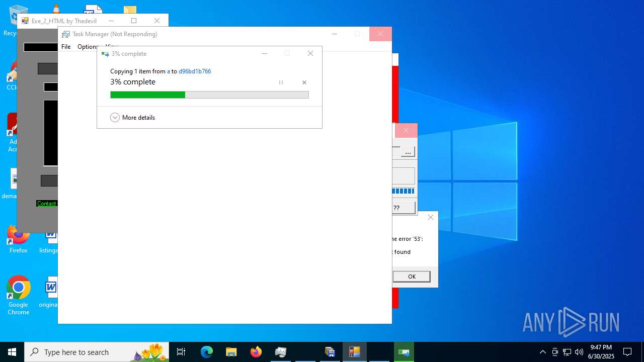This screenshot has width=644, height=362.
Task: Click the '??' button in background dialog
Action: tap(404, 208)
